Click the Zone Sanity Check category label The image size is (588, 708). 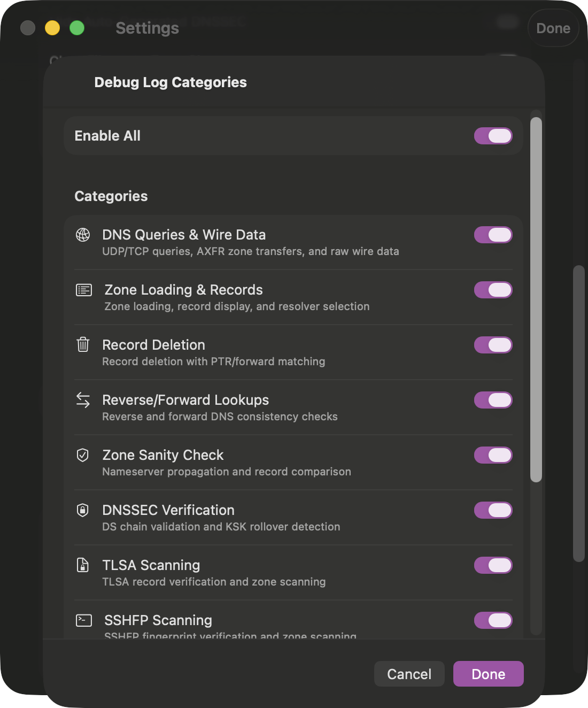pos(163,455)
